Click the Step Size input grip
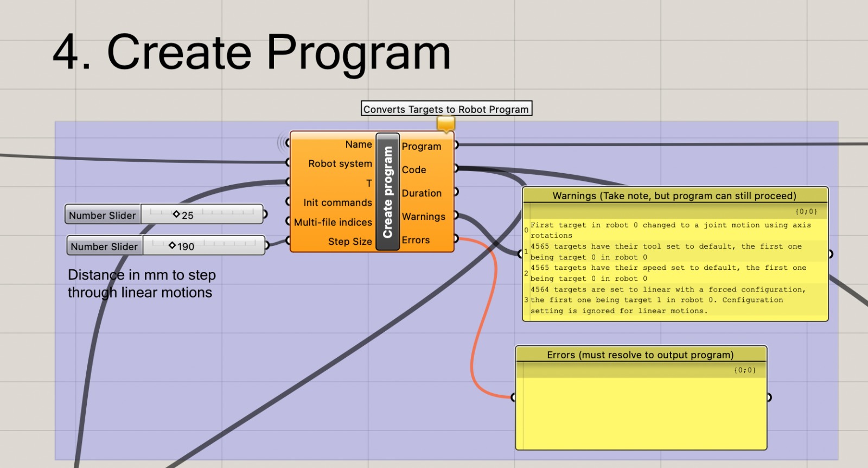 (288, 241)
